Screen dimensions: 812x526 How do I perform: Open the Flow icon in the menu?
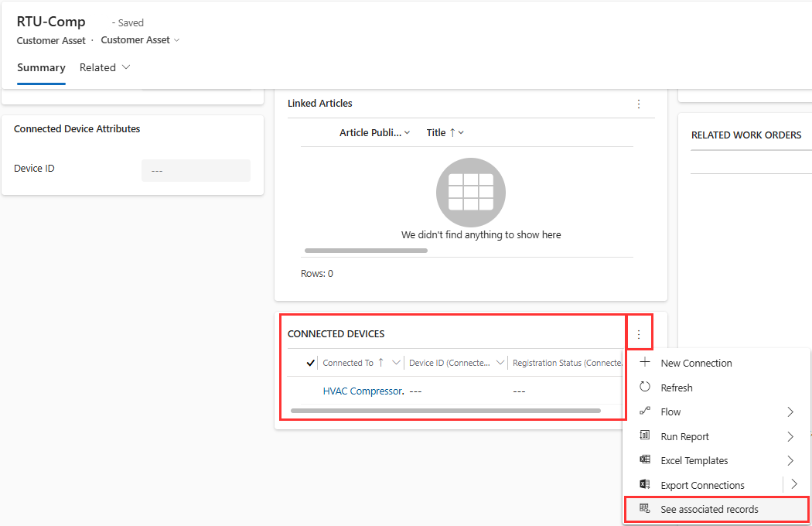click(645, 412)
